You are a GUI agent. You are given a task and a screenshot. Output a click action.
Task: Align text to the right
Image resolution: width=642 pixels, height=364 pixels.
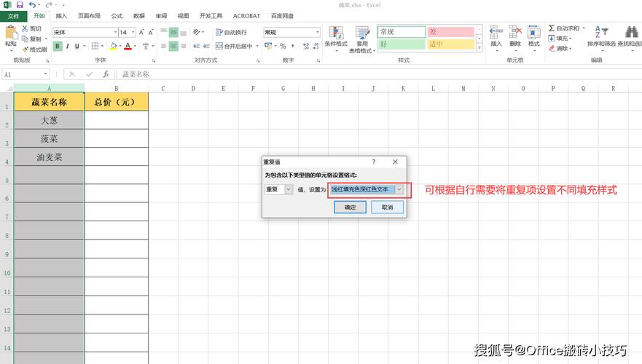(x=184, y=46)
